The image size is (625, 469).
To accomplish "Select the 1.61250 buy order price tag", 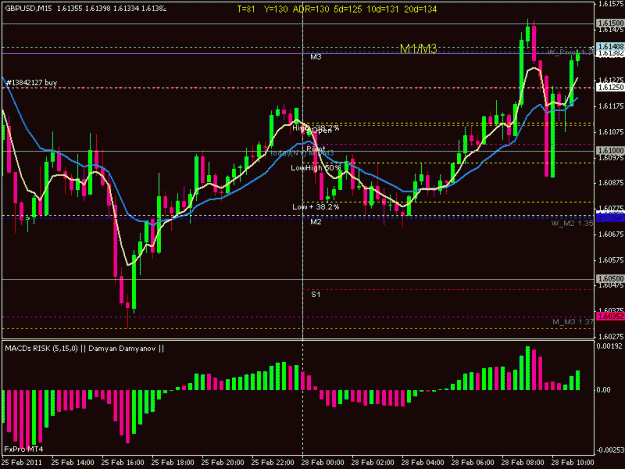I will [x=610, y=87].
